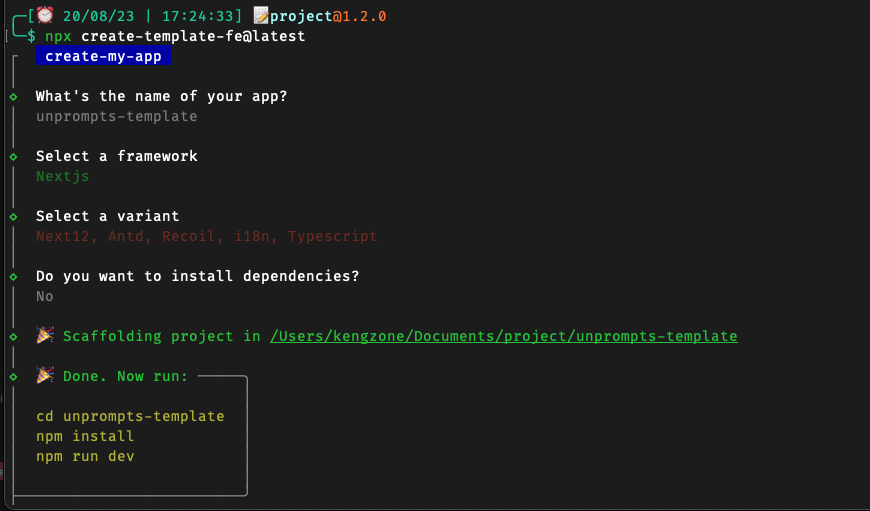Image resolution: width=870 pixels, height=511 pixels.
Task: Click the party popper beside Done. Now run
Action: [x=45, y=375]
